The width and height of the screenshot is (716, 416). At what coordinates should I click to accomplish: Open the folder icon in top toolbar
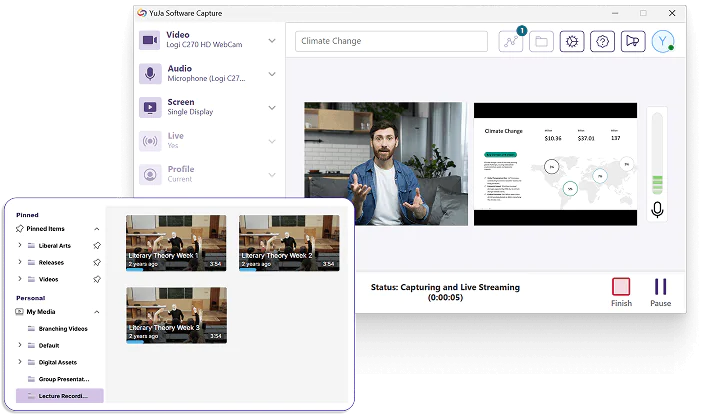click(541, 42)
